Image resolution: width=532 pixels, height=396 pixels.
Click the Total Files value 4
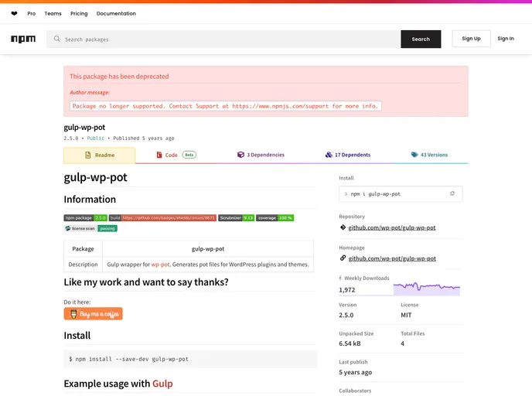(402, 343)
